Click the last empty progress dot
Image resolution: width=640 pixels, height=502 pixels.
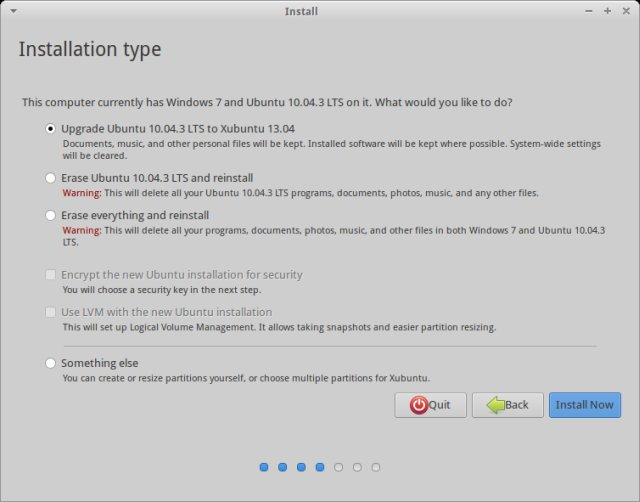[x=376, y=467]
